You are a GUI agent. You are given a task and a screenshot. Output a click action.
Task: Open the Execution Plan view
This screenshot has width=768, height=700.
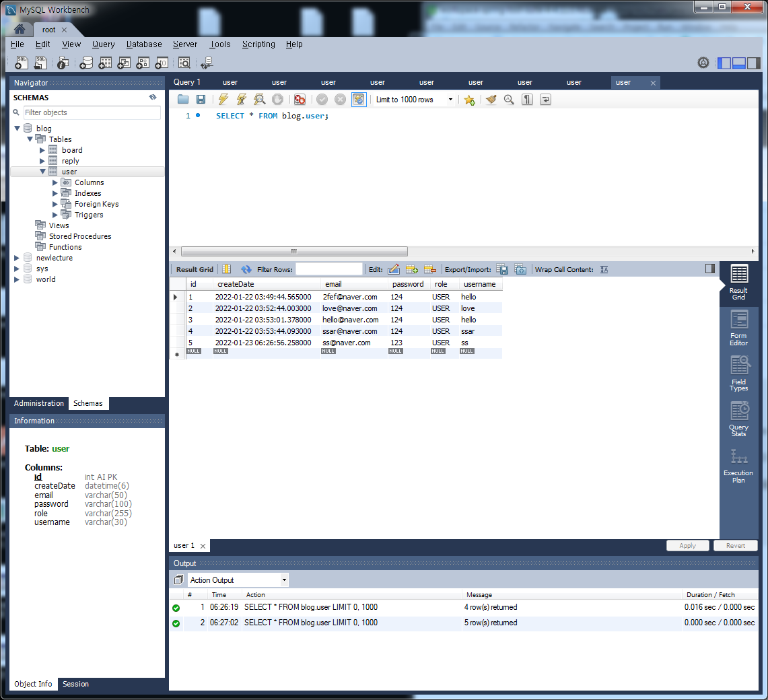point(738,465)
